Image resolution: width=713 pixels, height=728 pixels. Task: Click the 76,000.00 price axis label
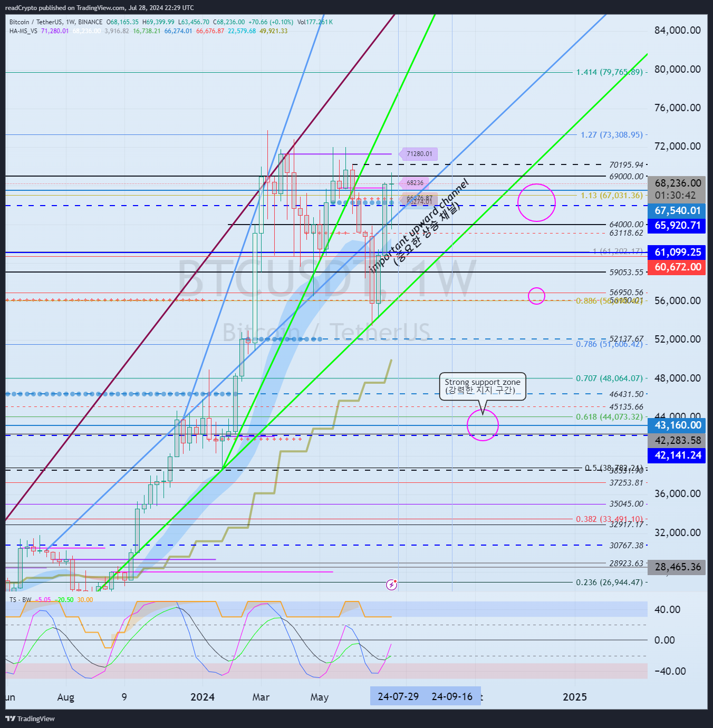(678, 108)
